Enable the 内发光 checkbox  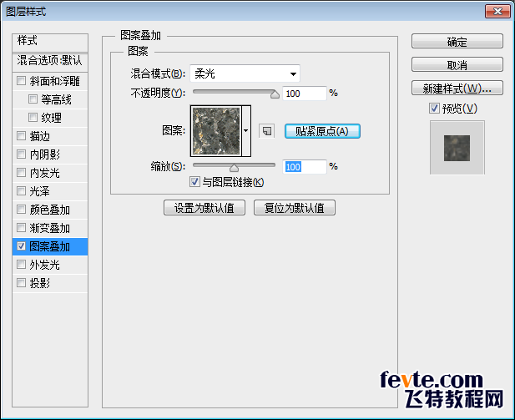click(22, 173)
